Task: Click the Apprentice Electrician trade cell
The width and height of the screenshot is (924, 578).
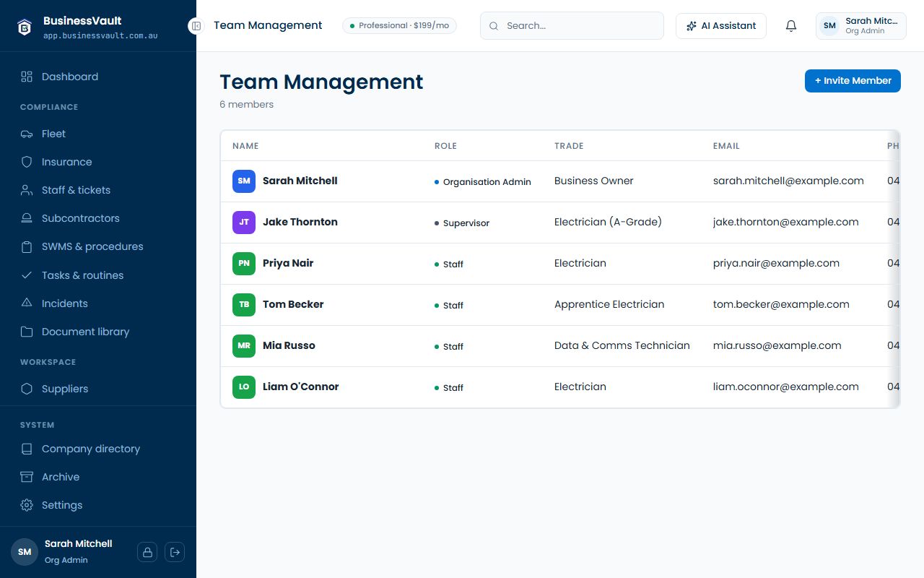Action: coord(609,304)
